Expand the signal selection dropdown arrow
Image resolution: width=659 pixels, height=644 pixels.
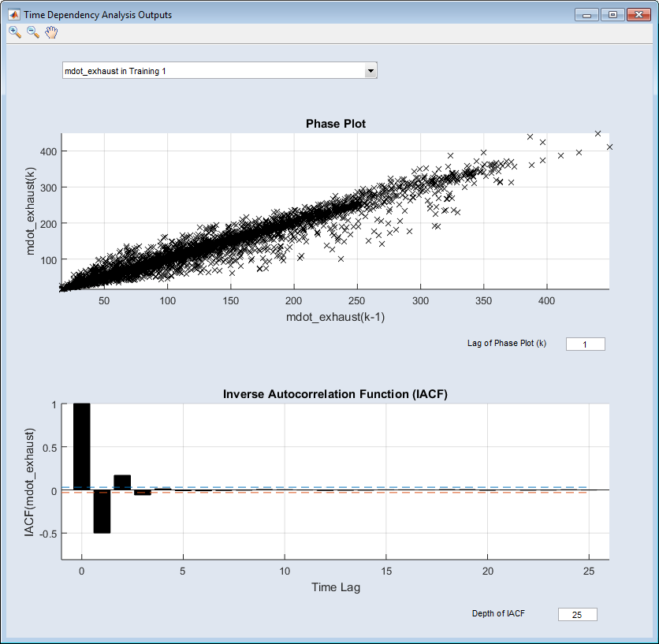click(x=370, y=72)
